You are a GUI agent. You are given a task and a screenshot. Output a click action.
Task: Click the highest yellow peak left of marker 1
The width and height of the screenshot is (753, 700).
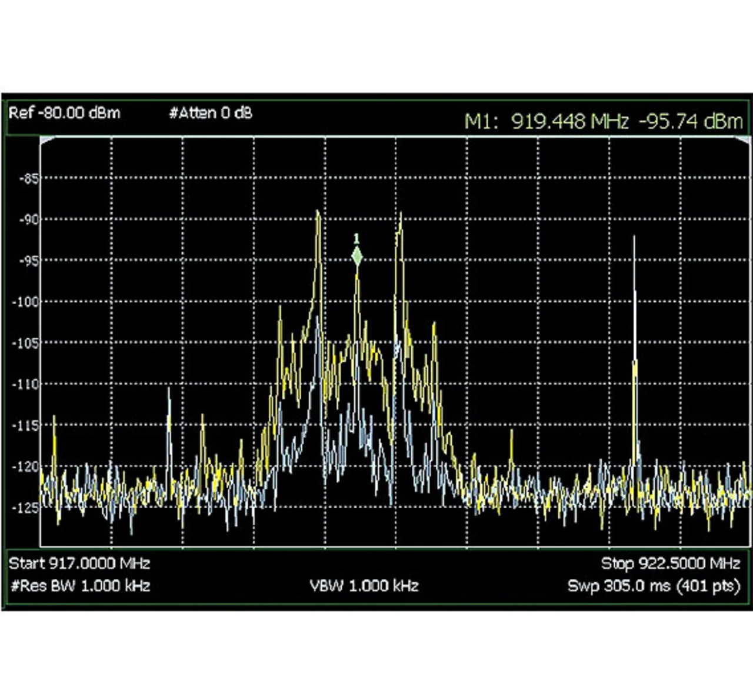[x=318, y=213]
